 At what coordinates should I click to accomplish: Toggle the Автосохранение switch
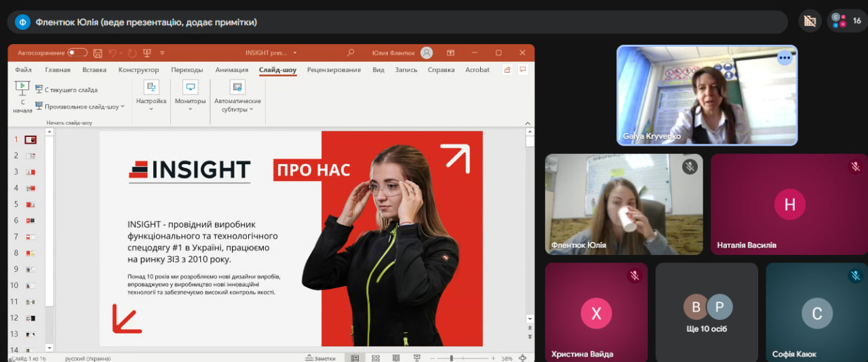[77, 53]
